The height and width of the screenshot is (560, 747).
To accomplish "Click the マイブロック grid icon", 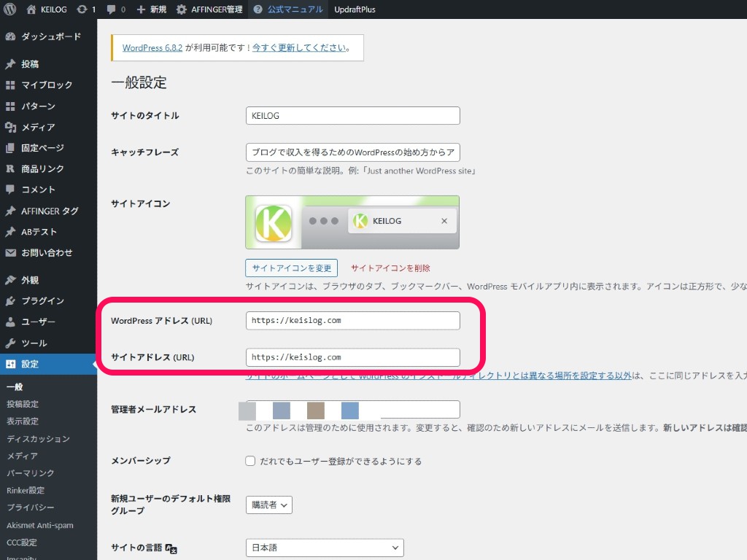I will [10, 85].
